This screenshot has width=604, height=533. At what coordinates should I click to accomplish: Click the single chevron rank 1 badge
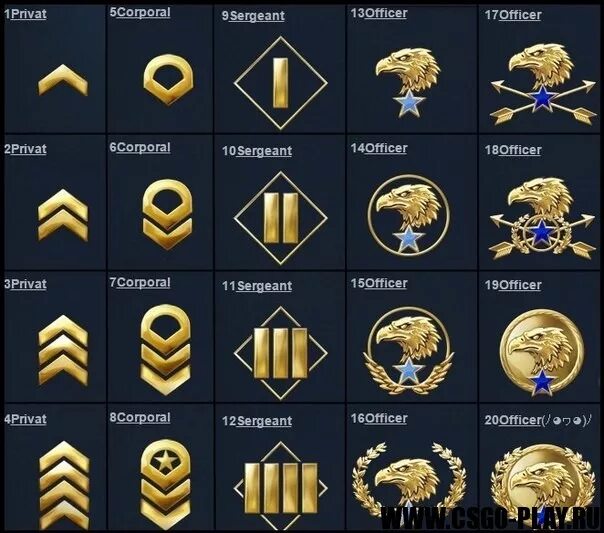pos(63,80)
